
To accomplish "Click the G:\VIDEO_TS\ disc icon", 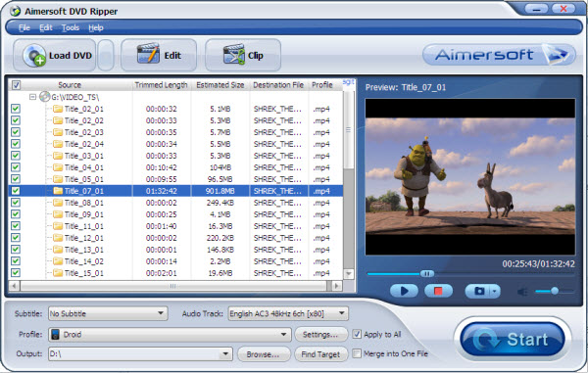I will click(x=45, y=97).
